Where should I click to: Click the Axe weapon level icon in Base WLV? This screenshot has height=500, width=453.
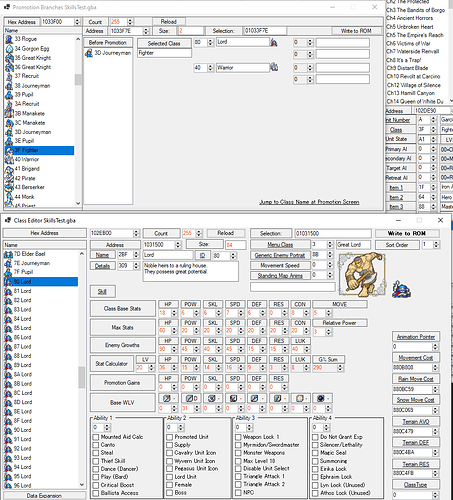pos(211,398)
